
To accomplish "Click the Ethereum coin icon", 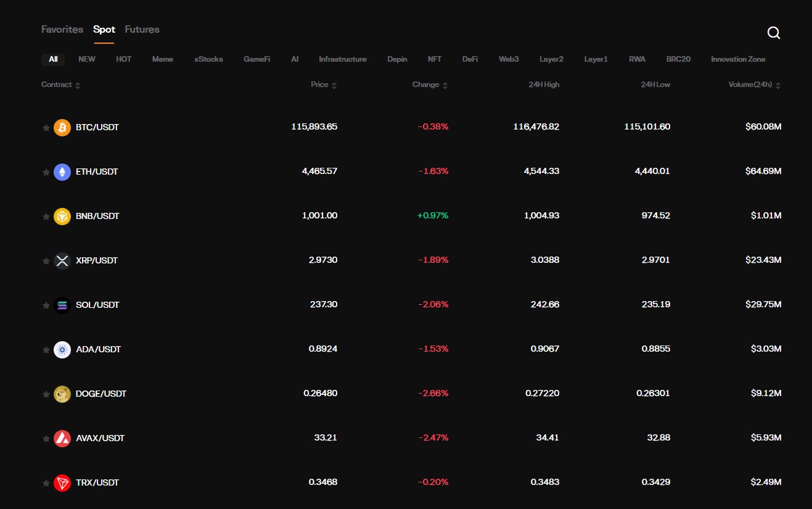I will (x=62, y=172).
